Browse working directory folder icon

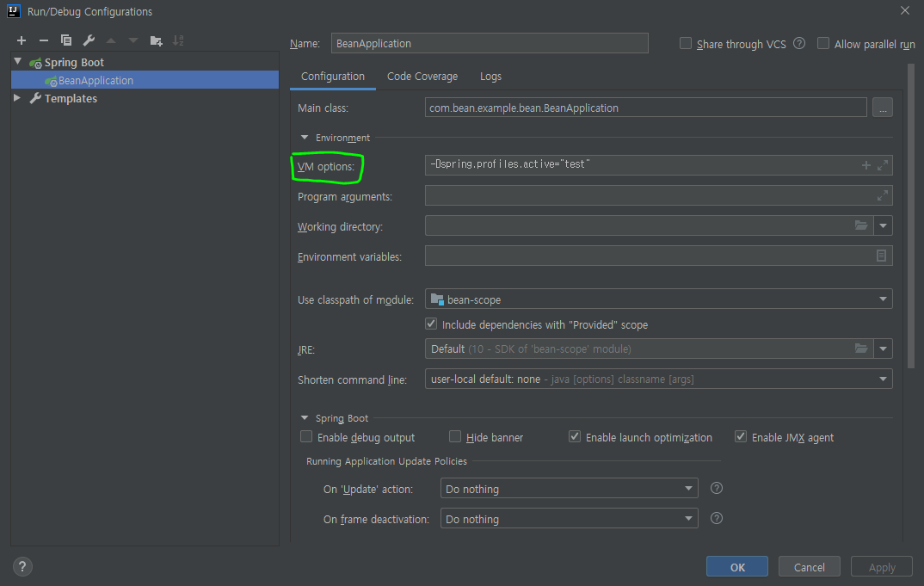pyautogui.click(x=861, y=225)
